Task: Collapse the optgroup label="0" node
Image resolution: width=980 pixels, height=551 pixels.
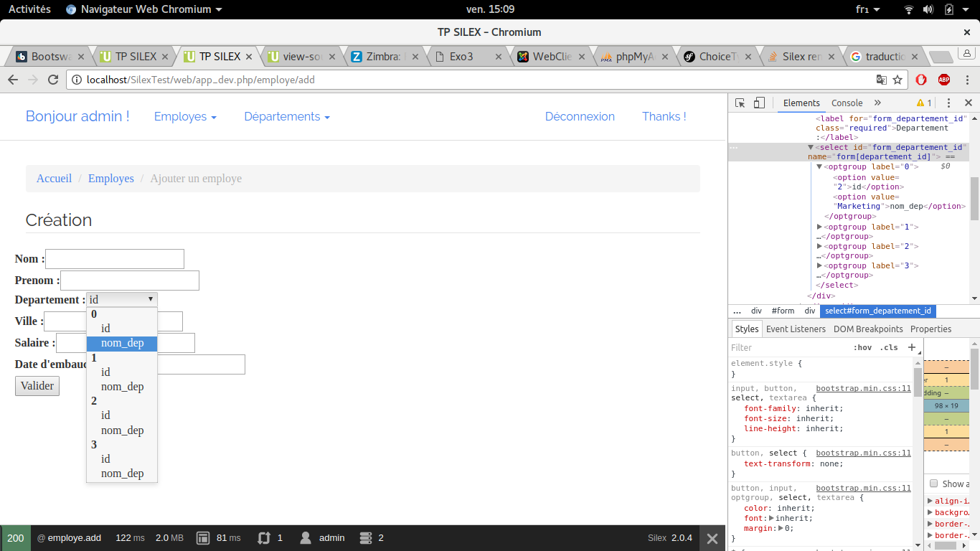Action: (819, 166)
